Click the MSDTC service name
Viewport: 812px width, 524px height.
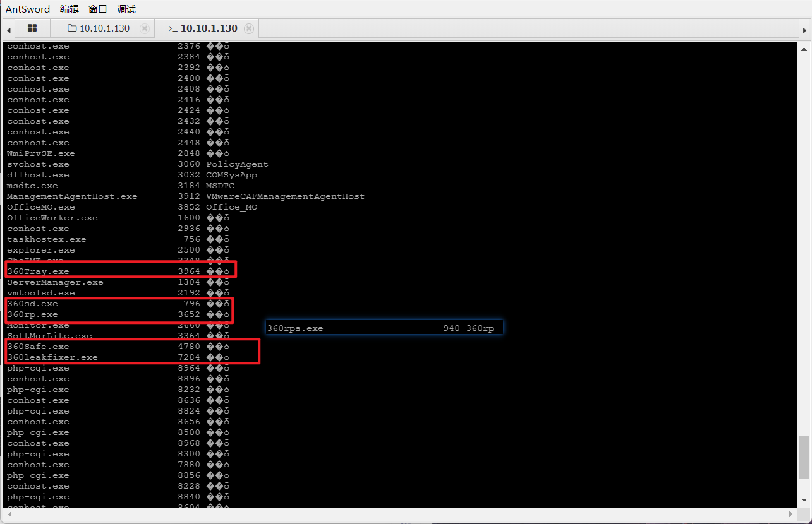(x=220, y=186)
